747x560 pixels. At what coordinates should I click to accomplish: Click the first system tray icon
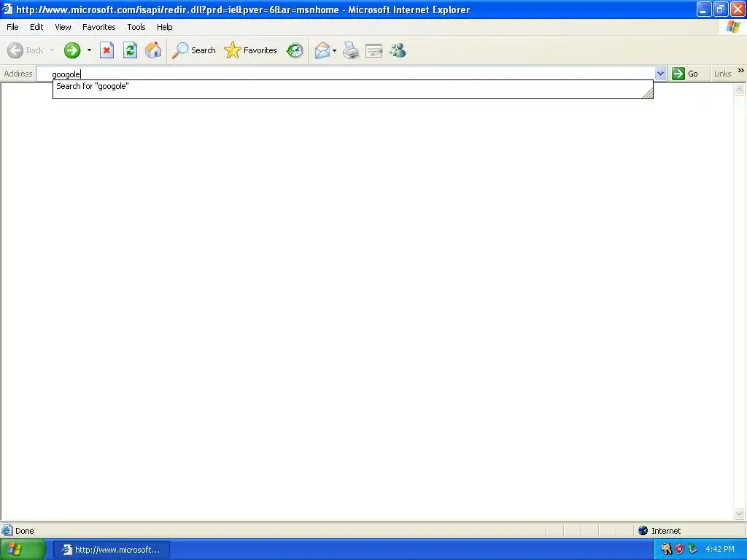pyautogui.click(x=666, y=550)
